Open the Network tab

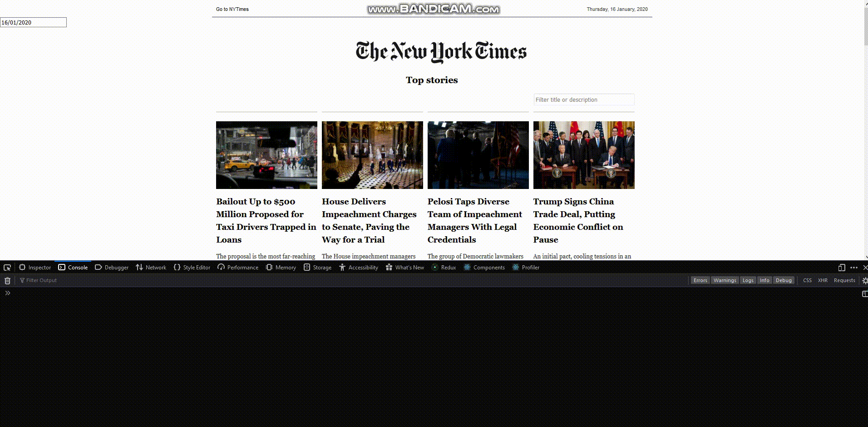tap(151, 268)
